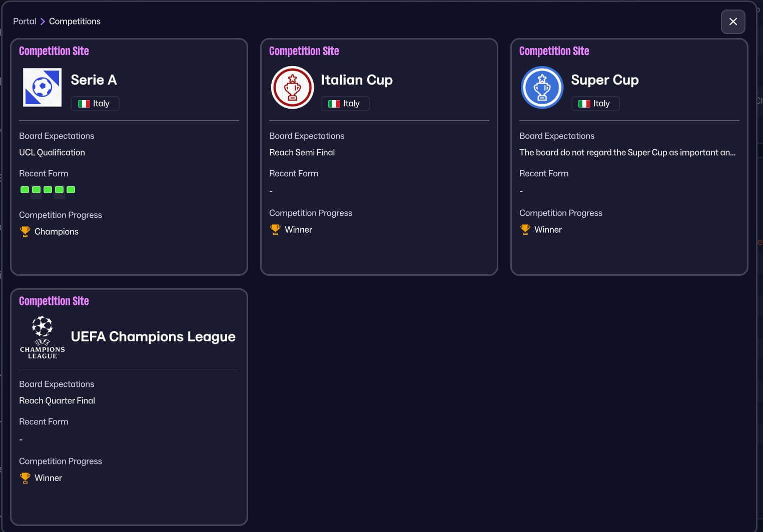This screenshot has width=763, height=532.
Task: Click the truncated Super Cup board expectations text
Action: [627, 152]
